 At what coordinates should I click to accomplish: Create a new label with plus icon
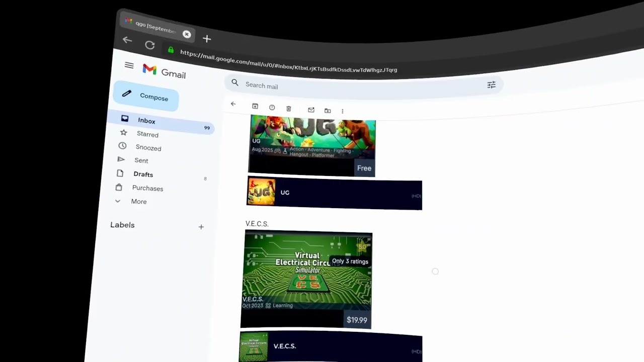[201, 227]
